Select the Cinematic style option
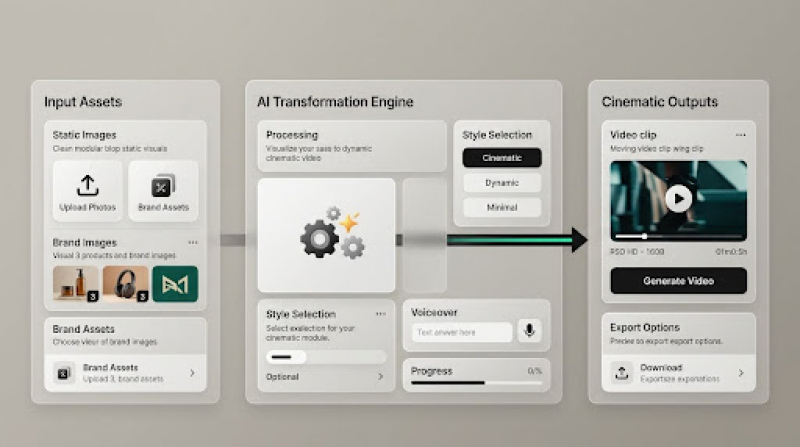Screen dimensions: 800x447 (502, 158)
